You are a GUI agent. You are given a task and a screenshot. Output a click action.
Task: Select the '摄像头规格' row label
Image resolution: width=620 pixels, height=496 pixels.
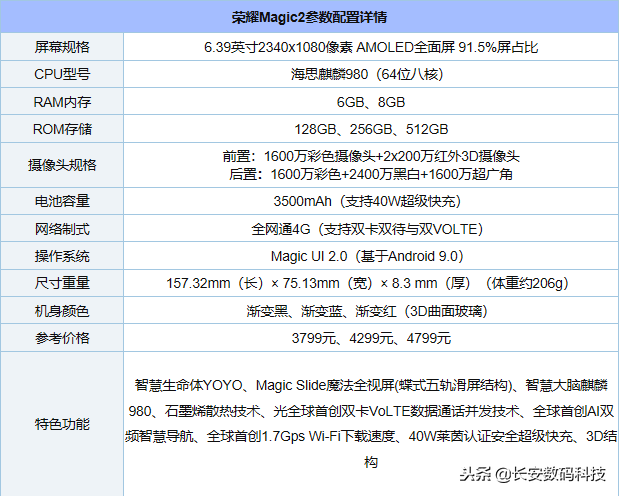(62, 165)
